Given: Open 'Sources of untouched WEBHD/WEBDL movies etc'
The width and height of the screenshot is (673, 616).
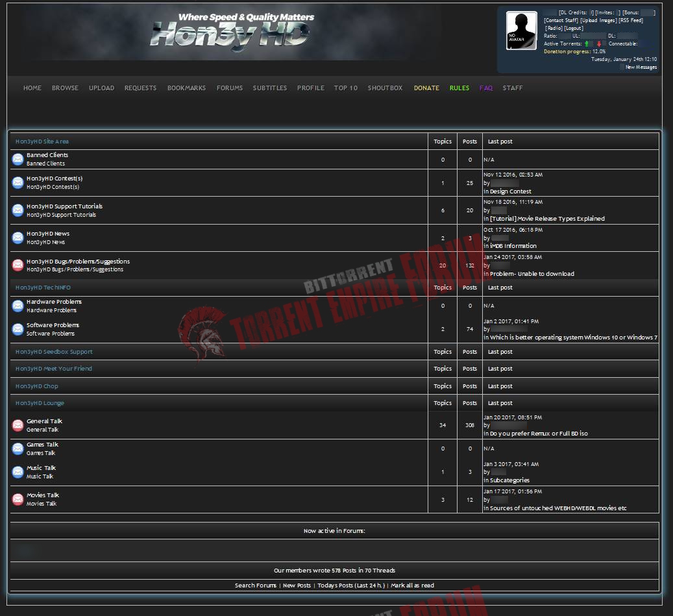Looking at the screenshot, I should (558, 508).
